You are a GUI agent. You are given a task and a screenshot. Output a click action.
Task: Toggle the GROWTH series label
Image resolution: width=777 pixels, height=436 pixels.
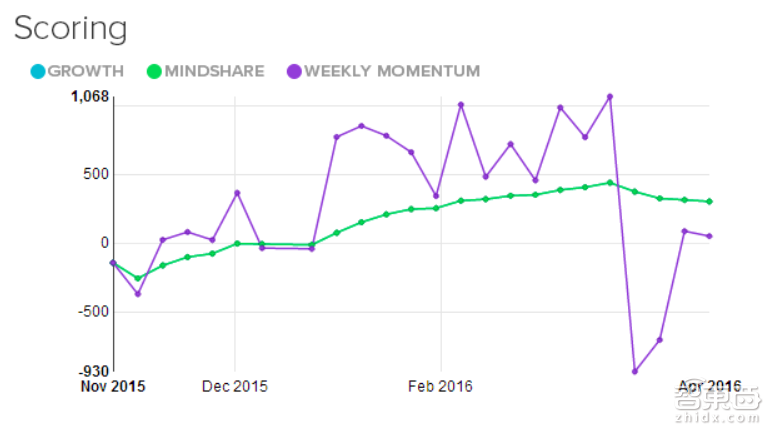pyautogui.click(x=86, y=71)
